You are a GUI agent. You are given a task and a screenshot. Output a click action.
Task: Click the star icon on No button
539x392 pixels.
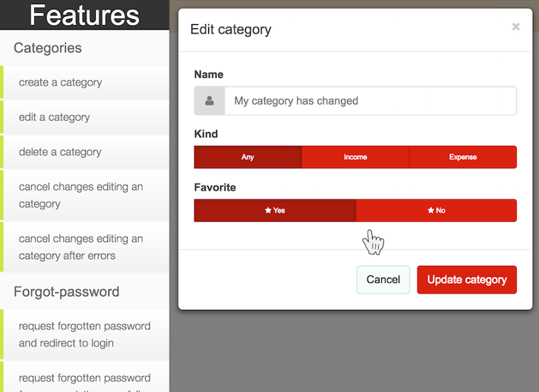click(x=430, y=211)
